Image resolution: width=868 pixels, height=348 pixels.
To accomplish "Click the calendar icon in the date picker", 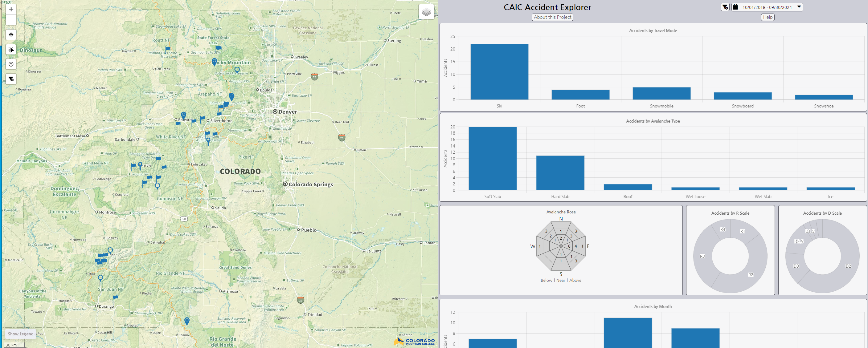I will (736, 7).
